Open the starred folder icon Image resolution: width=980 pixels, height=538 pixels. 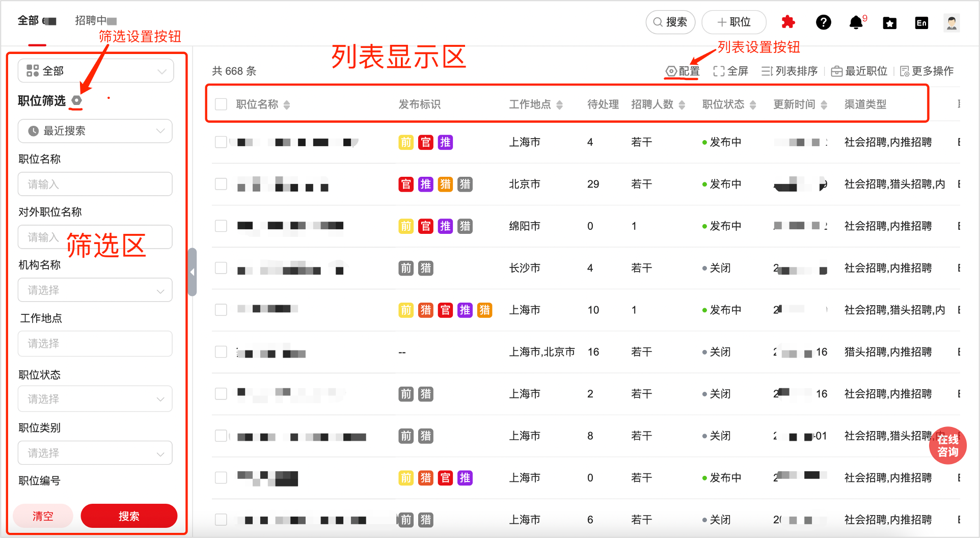(889, 22)
